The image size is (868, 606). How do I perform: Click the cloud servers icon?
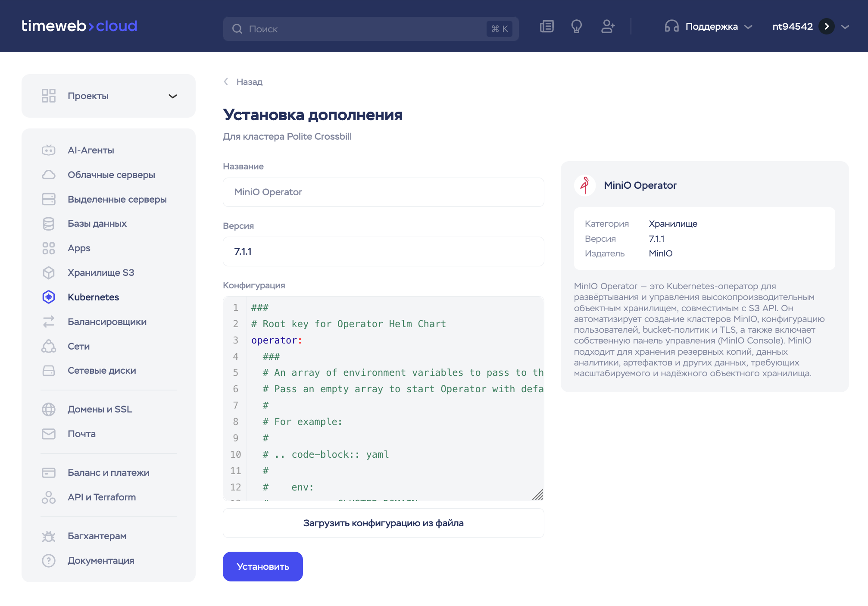pos(49,175)
